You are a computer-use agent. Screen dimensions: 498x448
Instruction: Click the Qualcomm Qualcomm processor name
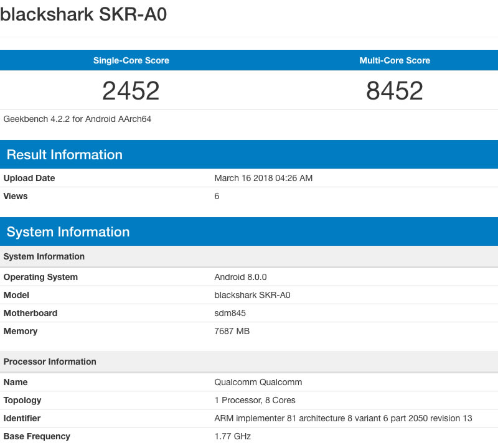[258, 382]
